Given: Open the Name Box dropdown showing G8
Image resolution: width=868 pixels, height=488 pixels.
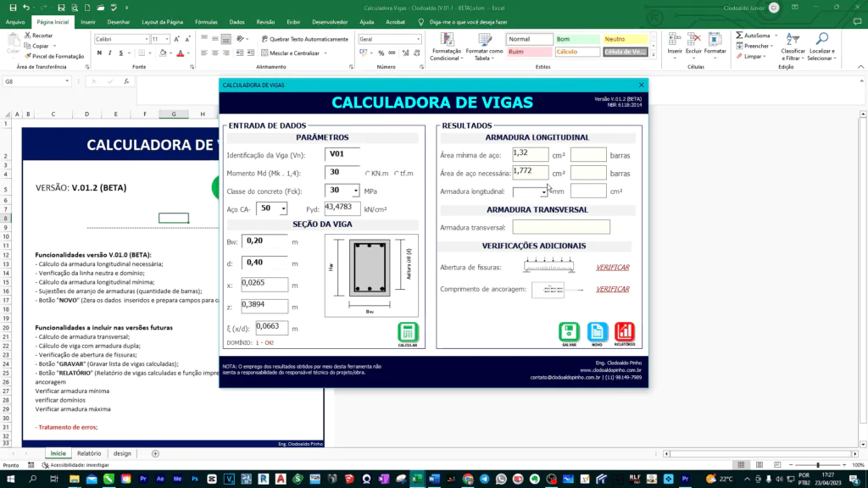Looking at the screenshot, I should [x=67, y=81].
